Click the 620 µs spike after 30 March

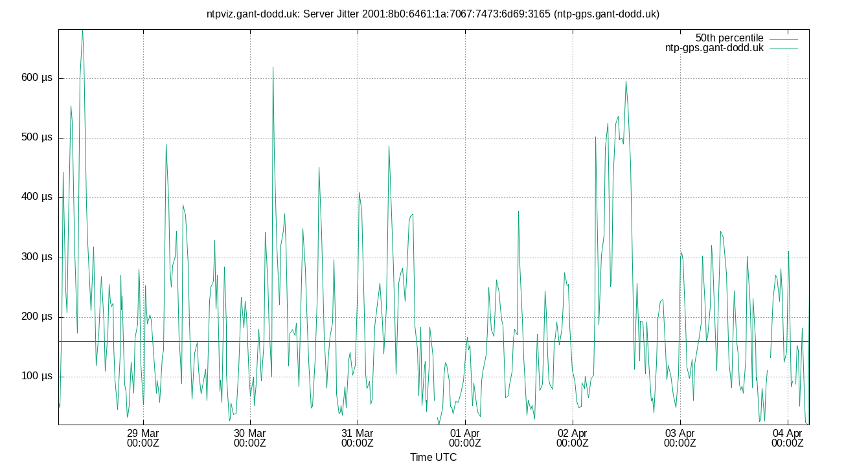point(273,66)
